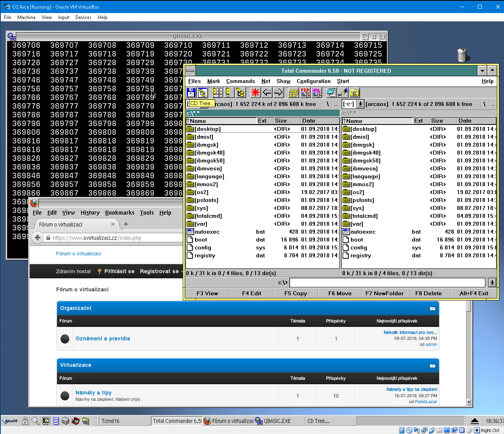The height and width of the screenshot is (434, 504).
Task: Collapse the Organizační forum category
Action: [x=432, y=309]
